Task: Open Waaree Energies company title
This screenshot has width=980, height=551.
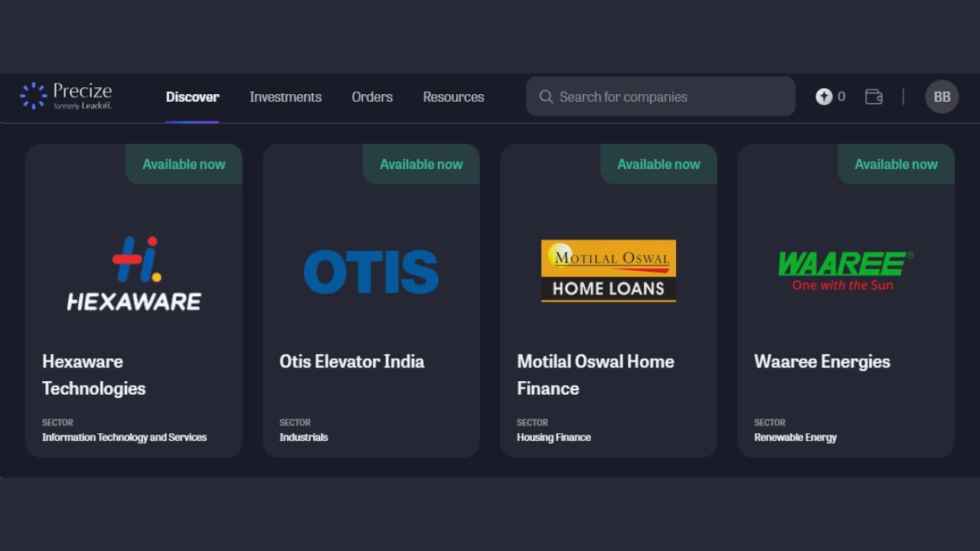Action: click(x=822, y=361)
